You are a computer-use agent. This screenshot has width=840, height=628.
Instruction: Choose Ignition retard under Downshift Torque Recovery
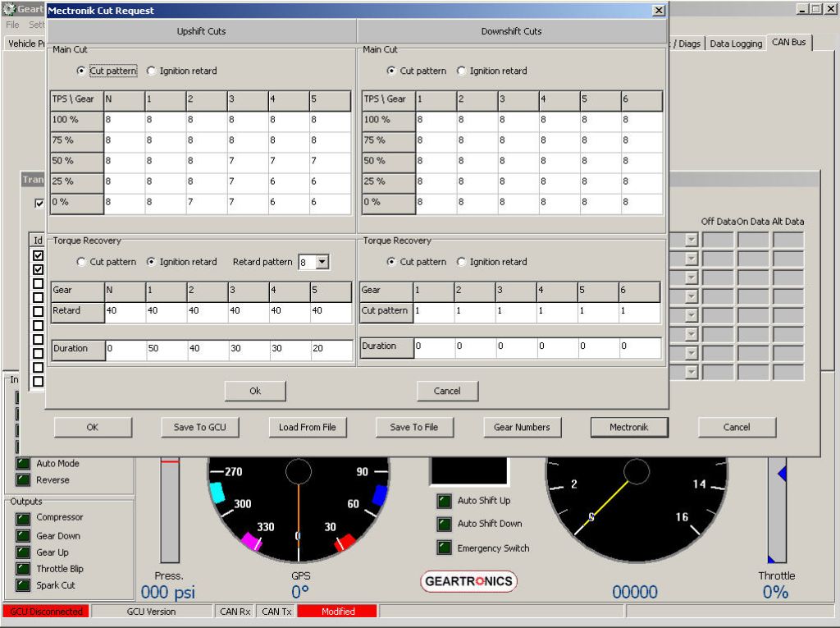coord(462,262)
